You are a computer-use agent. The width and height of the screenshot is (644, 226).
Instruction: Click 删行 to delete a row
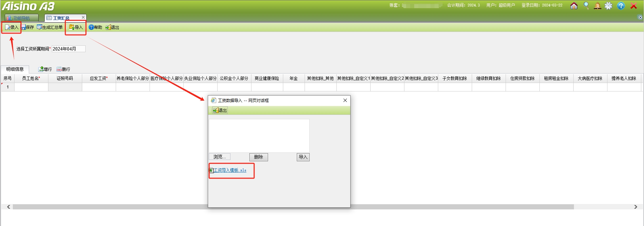[x=64, y=69]
